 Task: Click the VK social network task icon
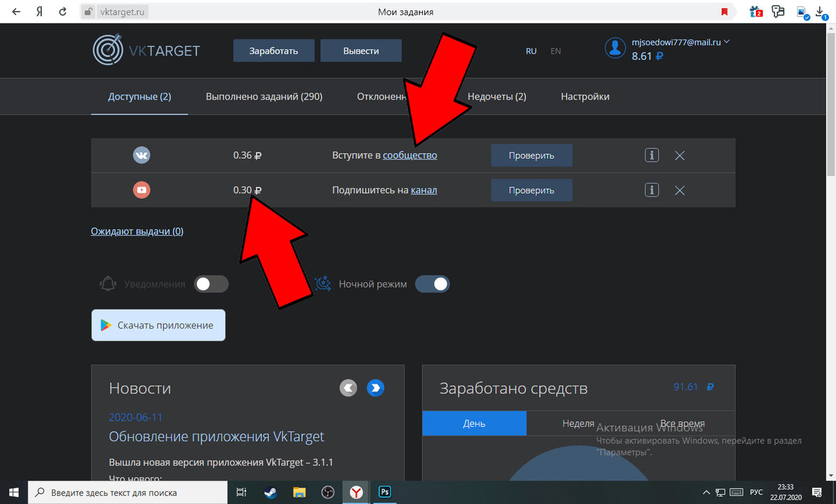pos(141,155)
